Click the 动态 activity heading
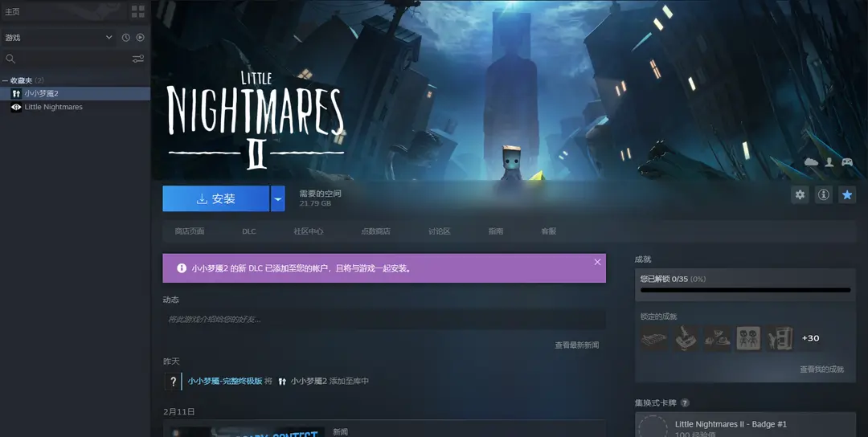Viewport: 868px width, 437px height. [x=171, y=300]
